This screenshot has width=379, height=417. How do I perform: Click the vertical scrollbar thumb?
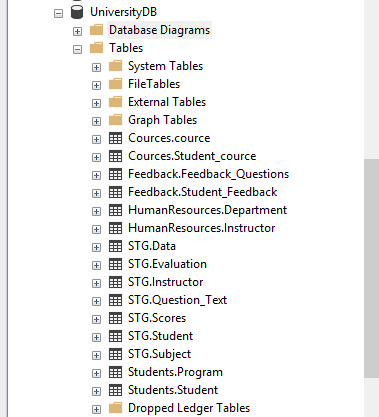click(371, 268)
